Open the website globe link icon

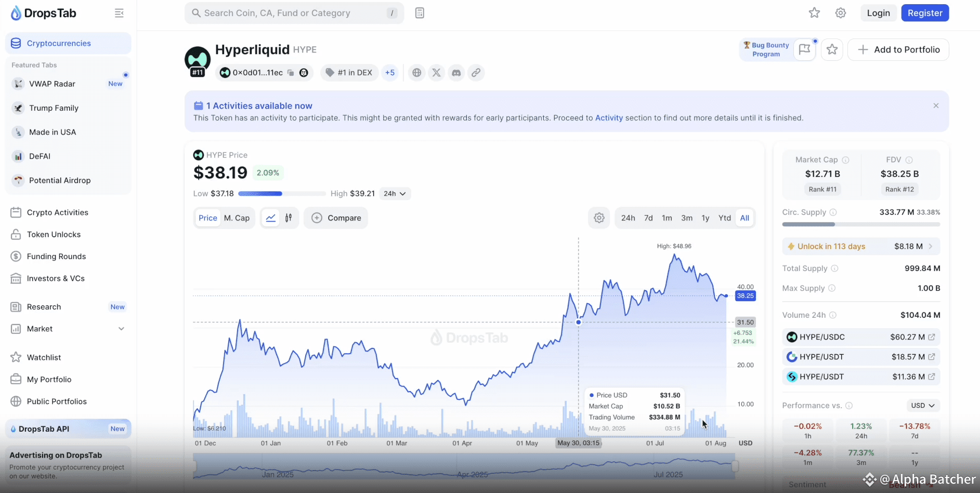[x=416, y=73]
